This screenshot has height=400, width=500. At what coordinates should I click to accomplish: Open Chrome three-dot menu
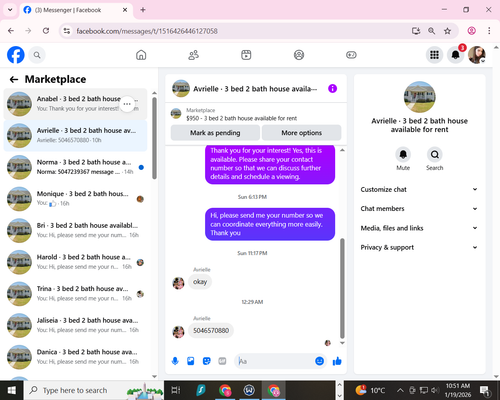pyautogui.click(x=489, y=31)
